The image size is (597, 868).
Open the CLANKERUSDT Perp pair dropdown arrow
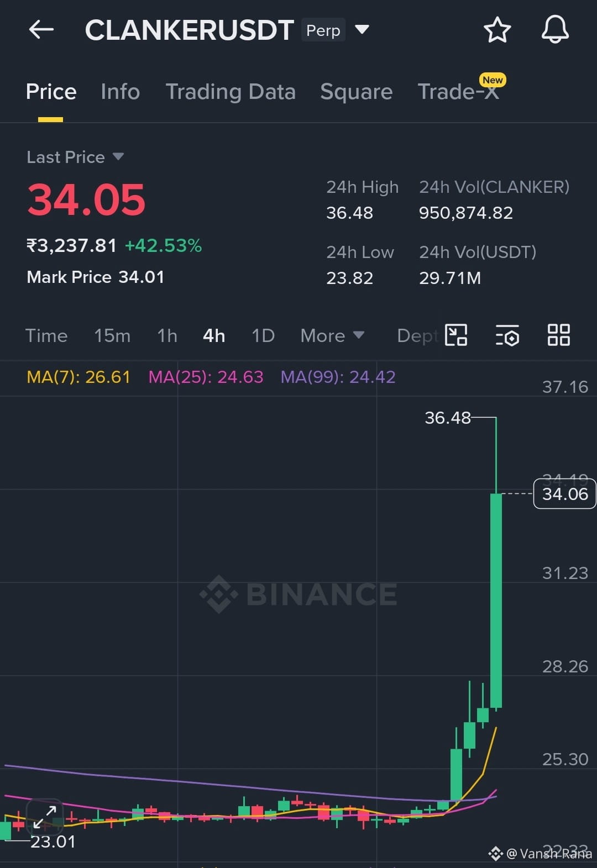(x=362, y=29)
